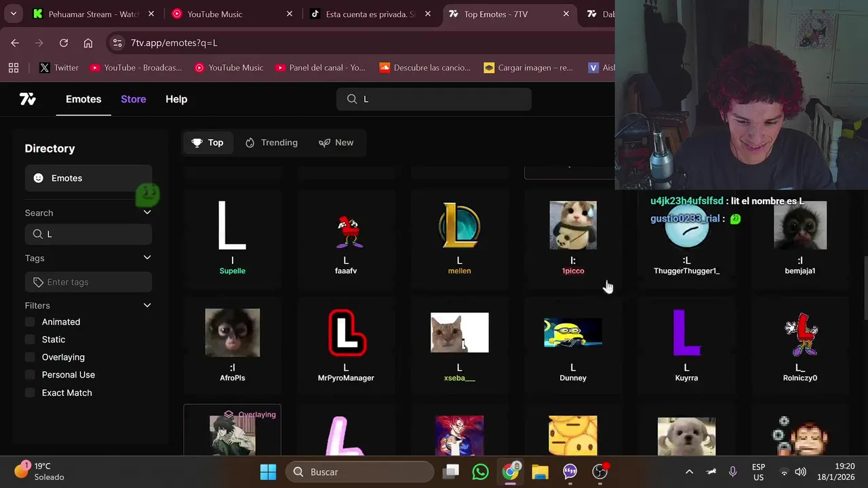This screenshot has height=488, width=868.
Task: Open the MrPyroManager red L emote
Action: [346, 346]
